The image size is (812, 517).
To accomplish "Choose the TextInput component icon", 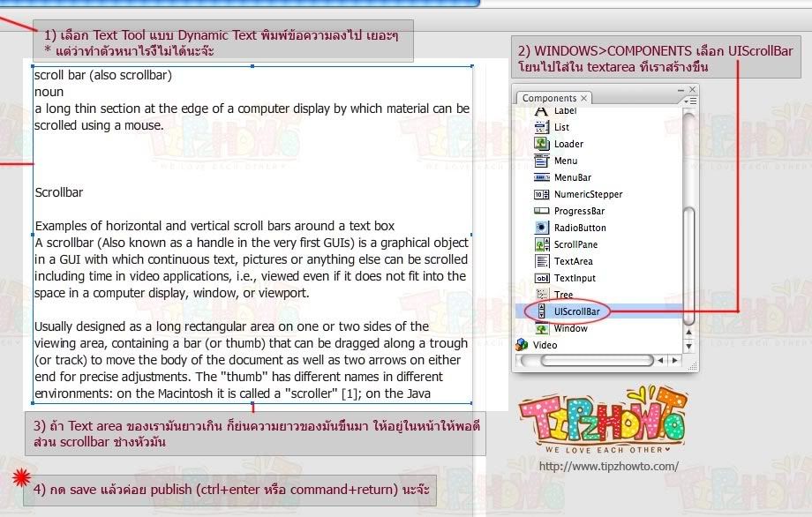I will click(x=542, y=278).
